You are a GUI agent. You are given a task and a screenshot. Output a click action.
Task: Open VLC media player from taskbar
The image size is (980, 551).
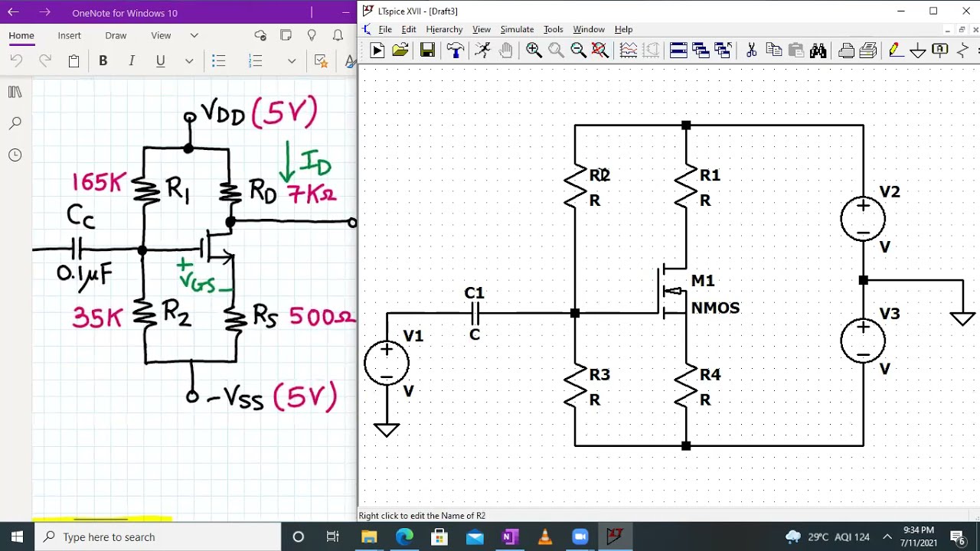point(545,537)
